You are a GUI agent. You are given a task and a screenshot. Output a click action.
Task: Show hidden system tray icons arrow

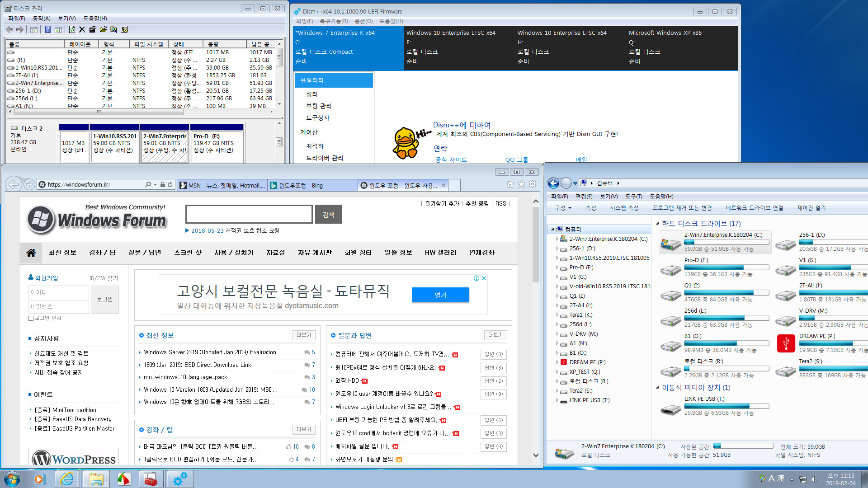pyautogui.click(x=792, y=479)
